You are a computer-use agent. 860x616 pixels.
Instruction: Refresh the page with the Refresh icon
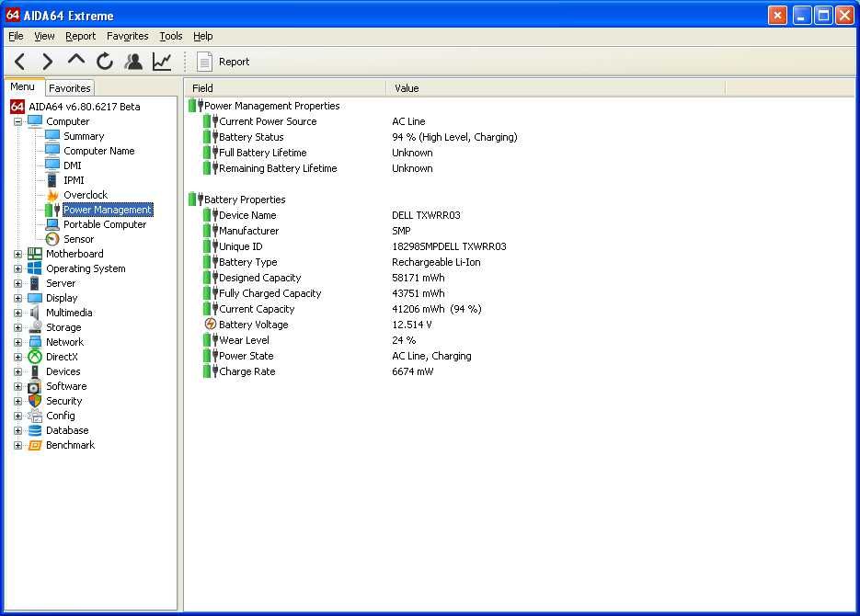click(105, 62)
